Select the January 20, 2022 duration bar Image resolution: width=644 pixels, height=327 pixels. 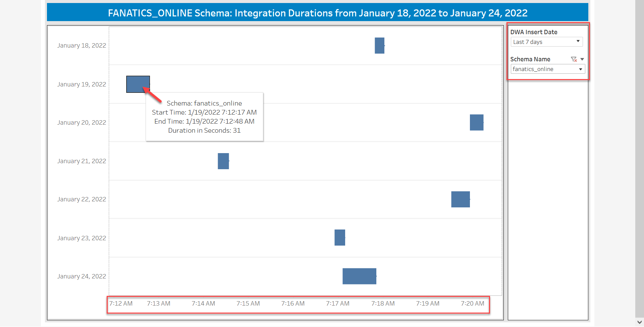476,123
